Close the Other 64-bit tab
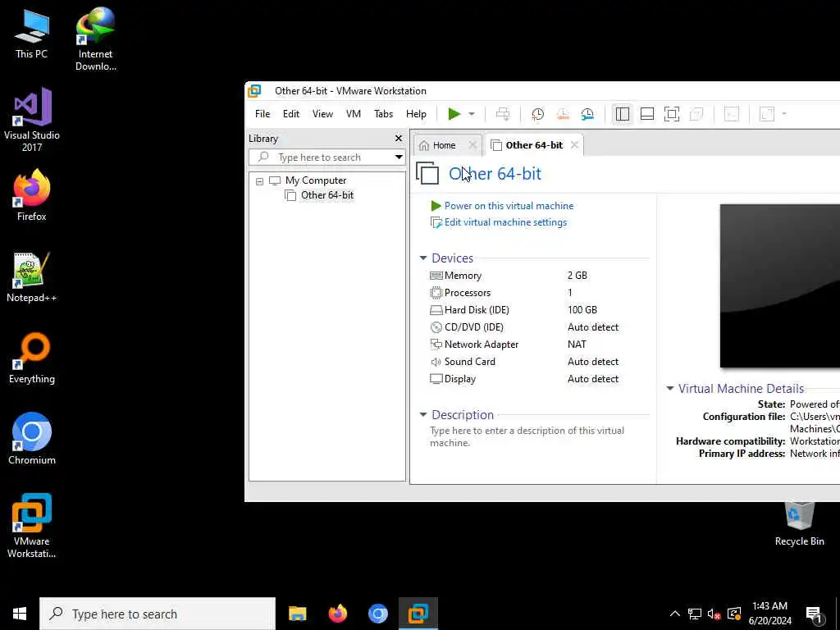840x630 pixels. click(574, 144)
